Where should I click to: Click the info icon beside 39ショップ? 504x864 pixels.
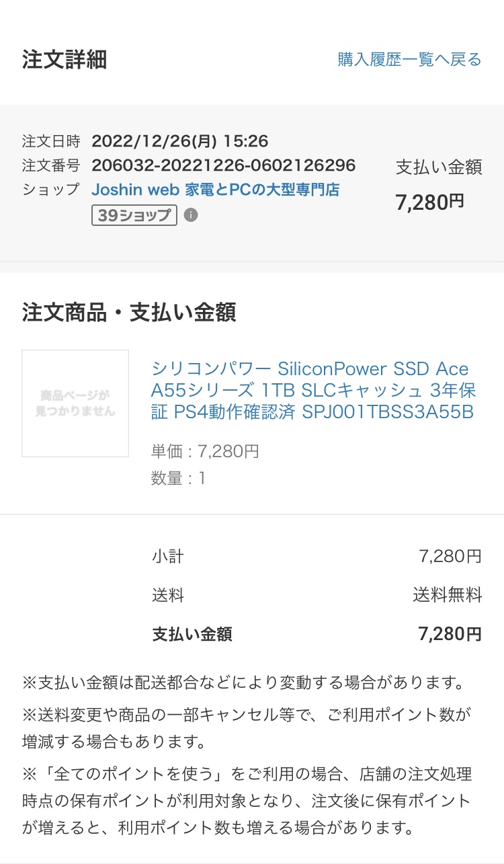point(191,215)
